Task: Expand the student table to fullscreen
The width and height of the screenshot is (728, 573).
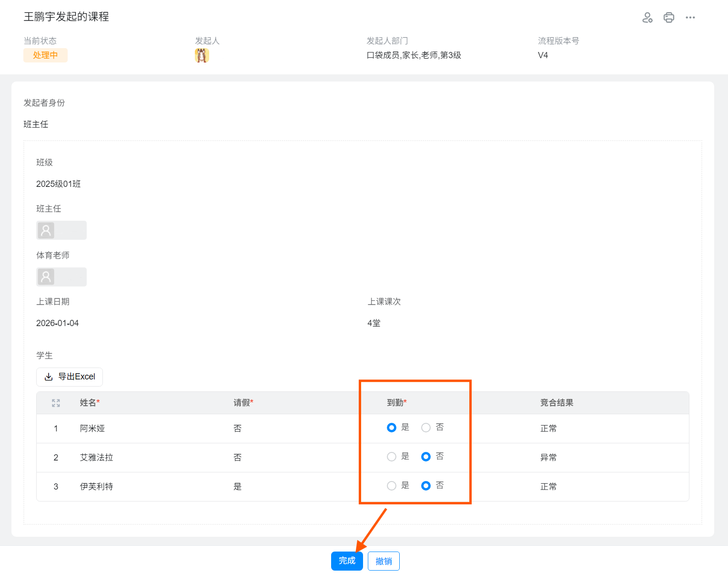Action: [x=56, y=403]
